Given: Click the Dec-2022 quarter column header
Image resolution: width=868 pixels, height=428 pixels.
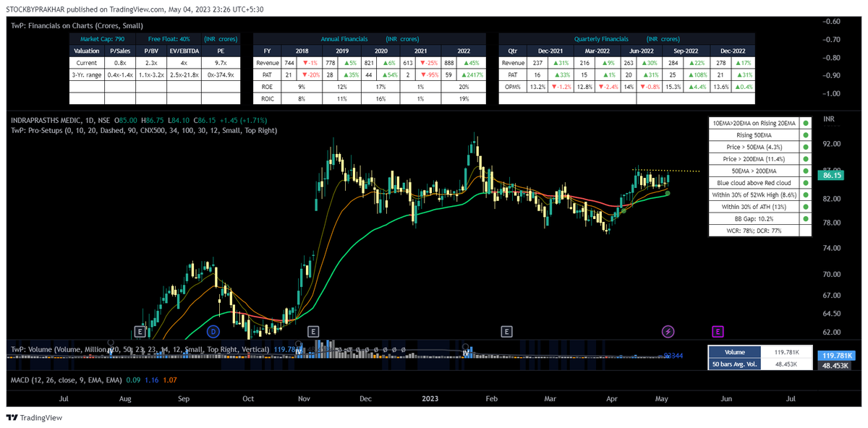Looking at the screenshot, I should [x=731, y=51].
